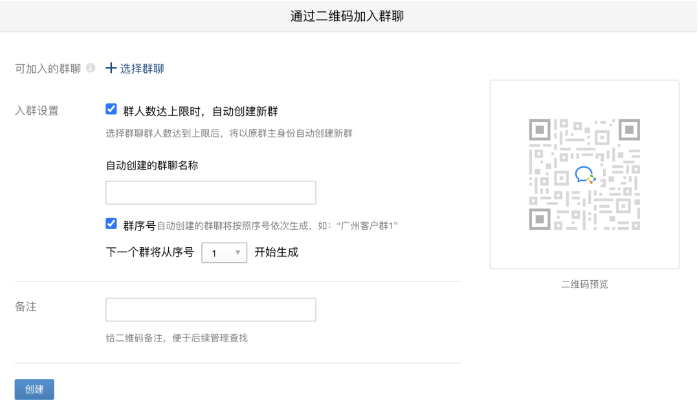This screenshot has height=408, width=700.
Task: Open the 选择群聊 link
Action: [142, 69]
